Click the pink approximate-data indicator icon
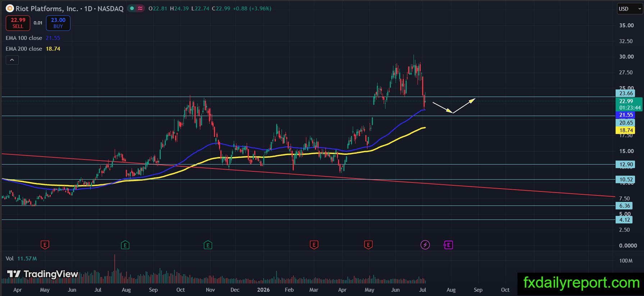This screenshot has width=644, height=296. coord(140,8)
